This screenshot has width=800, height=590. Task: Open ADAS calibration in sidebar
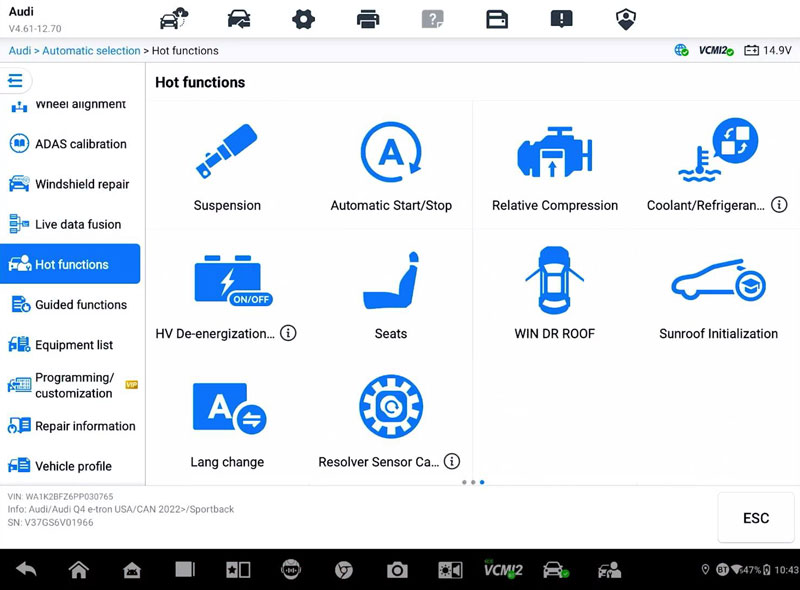pyautogui.click(x=70, y=144)
